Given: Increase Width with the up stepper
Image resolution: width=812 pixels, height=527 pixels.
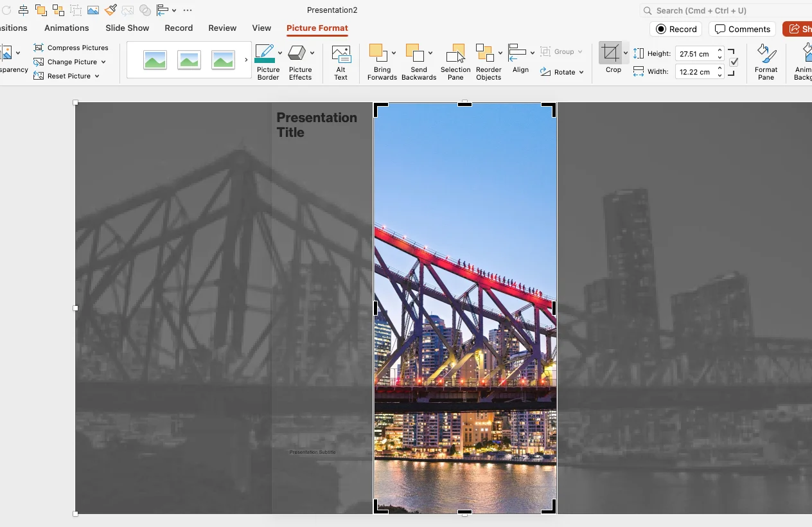Looking at the screenshot, I should (720, 69).
